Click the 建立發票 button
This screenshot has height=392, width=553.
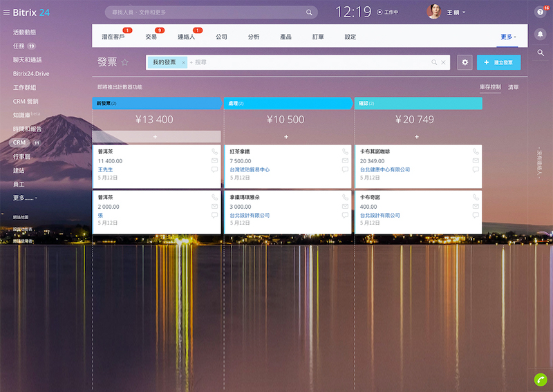pyautogui.click(x=498, y=62)
